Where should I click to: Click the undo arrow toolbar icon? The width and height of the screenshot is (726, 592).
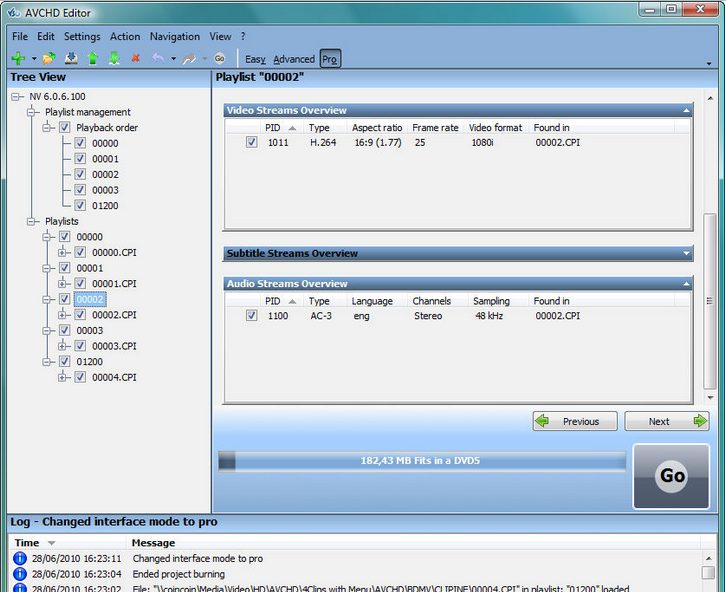[x=158, y=59]
